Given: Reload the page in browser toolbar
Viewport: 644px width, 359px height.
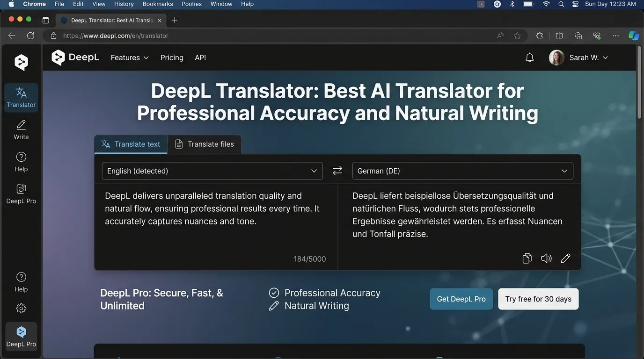Looking at the screenshot, I should tap(30, 36).
